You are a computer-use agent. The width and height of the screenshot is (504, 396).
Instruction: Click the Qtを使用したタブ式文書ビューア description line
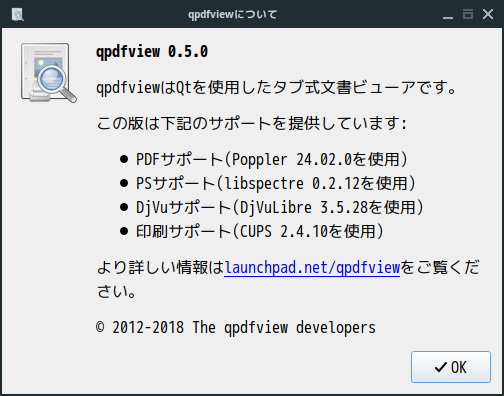(x=276, y=88)
